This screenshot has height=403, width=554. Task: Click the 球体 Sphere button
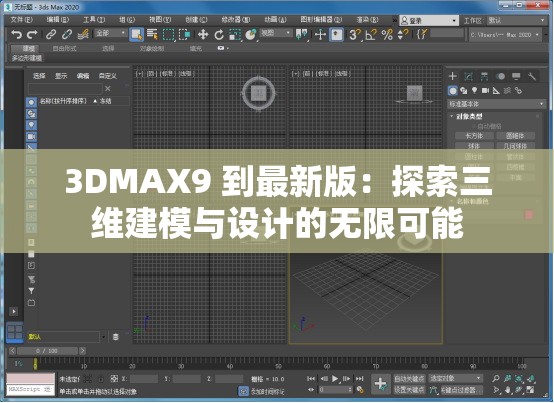pyautogui.click(x=474, y=146)
